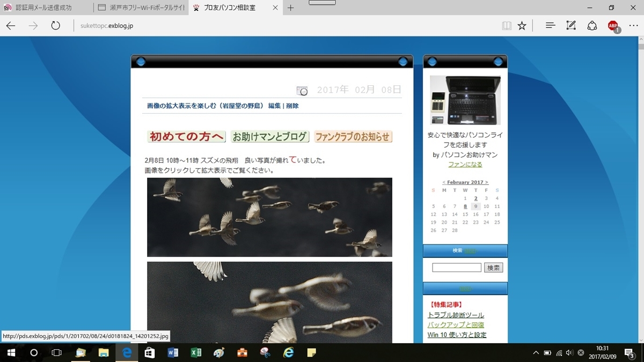
Task: Click the 削除 link in post header
Action: pyautogui.click(x=292, y=106)
